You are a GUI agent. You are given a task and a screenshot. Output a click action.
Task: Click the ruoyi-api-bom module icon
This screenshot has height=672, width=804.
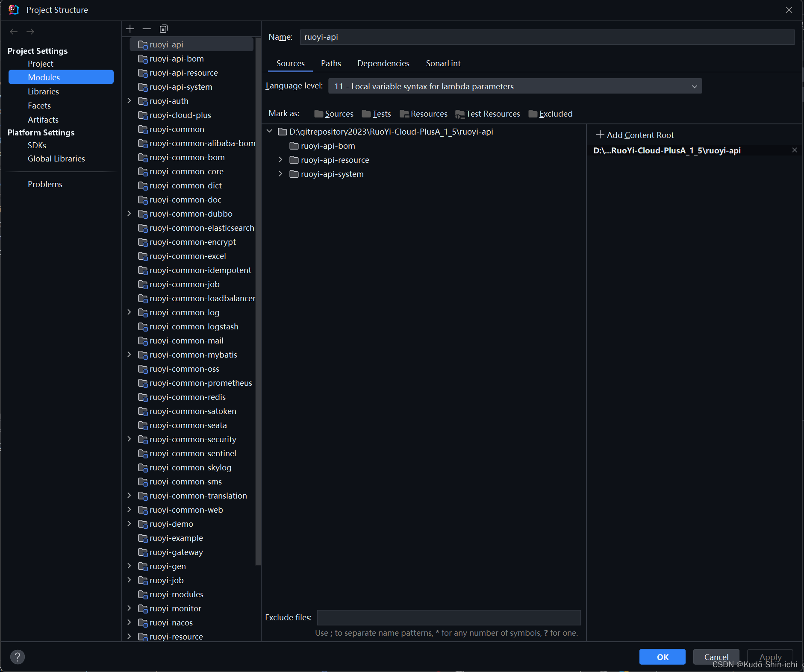coord(143,59)
